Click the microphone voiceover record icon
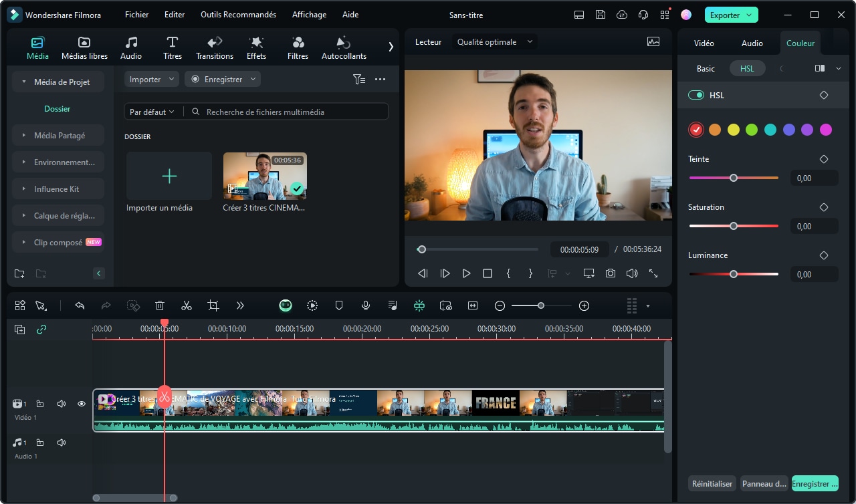The image size is (856, 504). point(366,305)
